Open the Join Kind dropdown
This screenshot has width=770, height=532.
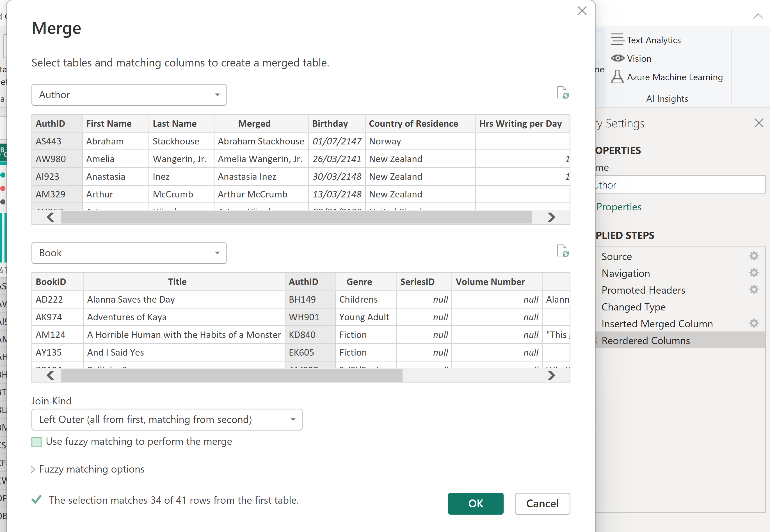[x=167, y=419]
